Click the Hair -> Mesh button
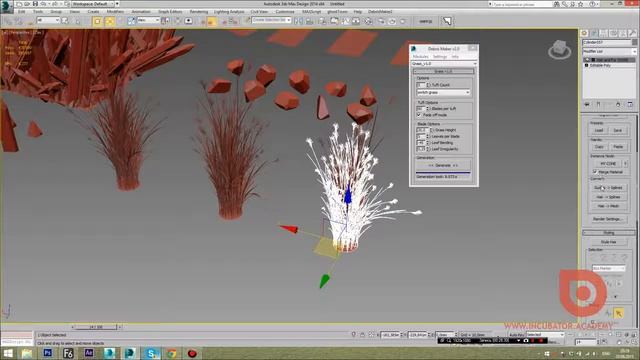 [x=608, y=206]
